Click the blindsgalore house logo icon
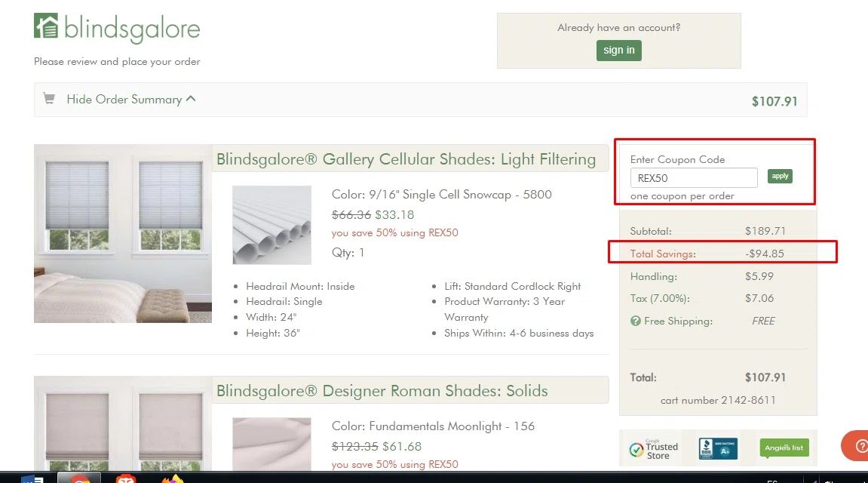This screenshot has width=868, height=483. coord(46,26)
